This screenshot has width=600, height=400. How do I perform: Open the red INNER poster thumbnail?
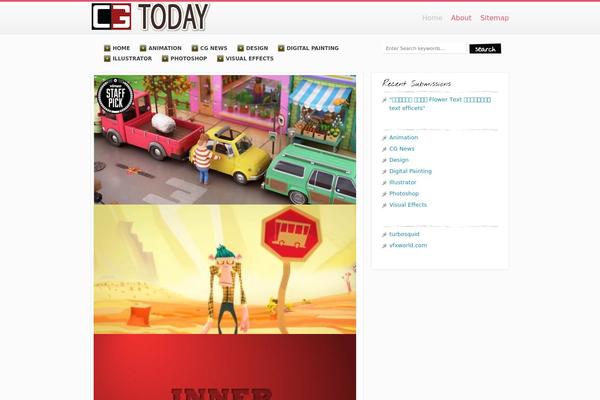pos(225,367)
